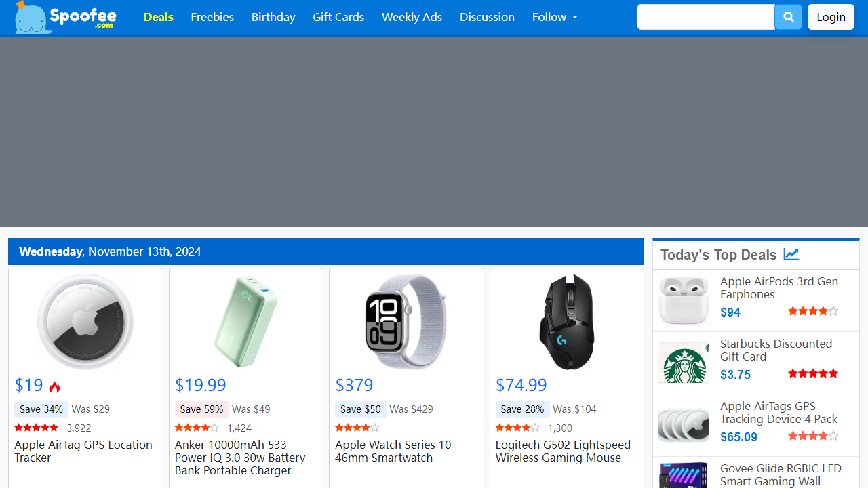Open the Weekly Ads section
The image size is (868, 488).
412,17
